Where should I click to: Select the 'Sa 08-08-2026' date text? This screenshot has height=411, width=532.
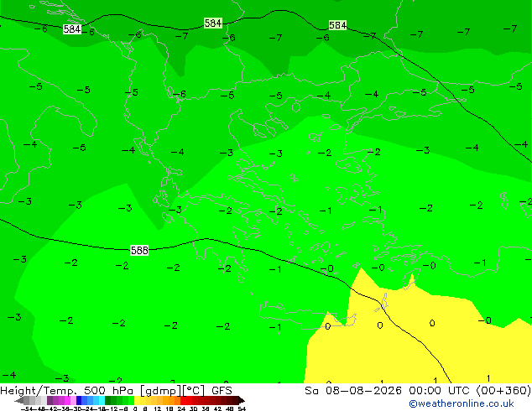(353, 391)
